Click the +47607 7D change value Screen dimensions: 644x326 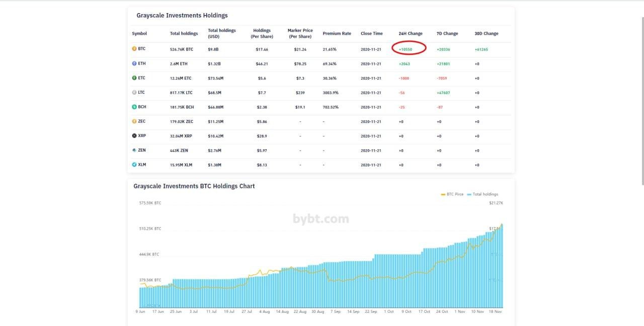tap(444, 93)
